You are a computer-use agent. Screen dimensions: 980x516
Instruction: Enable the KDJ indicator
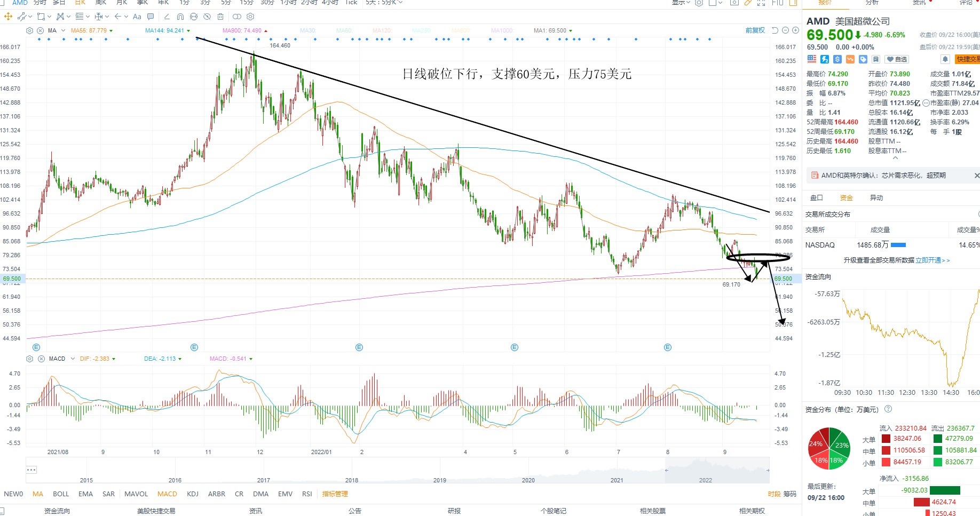point(193,494)
